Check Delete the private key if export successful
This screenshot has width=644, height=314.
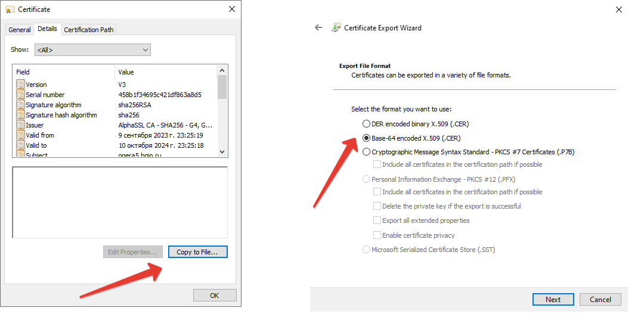click(x=377, y=206)
